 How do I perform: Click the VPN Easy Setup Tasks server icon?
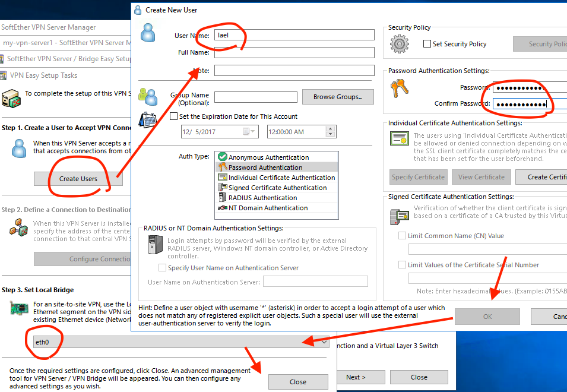pyautogui.click(x=11, y=99)
